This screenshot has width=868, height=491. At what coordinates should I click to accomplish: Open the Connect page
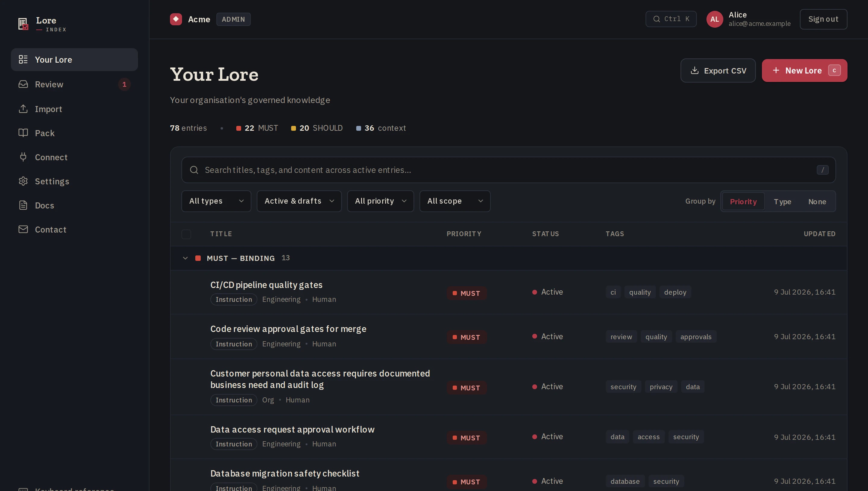tap(74, 157)
